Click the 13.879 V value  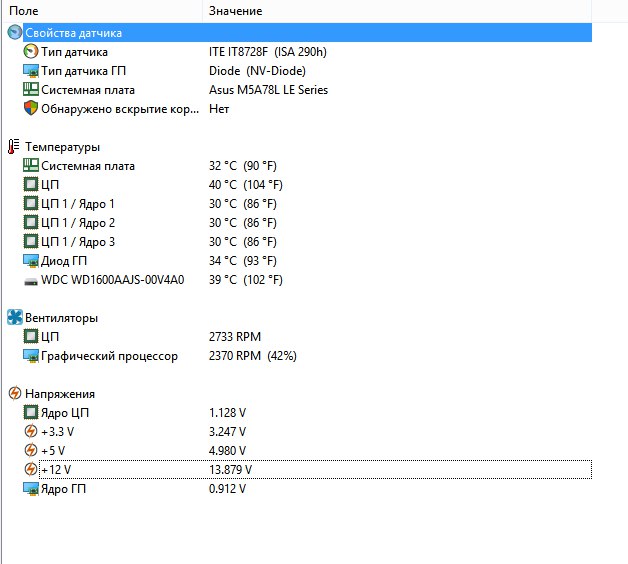click(230, 470)
